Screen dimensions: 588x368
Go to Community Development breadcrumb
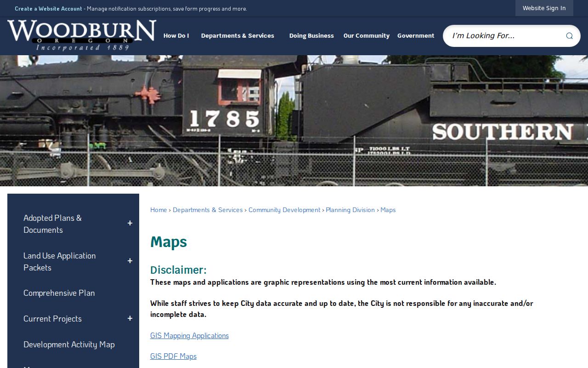click(x=284, y=210)
